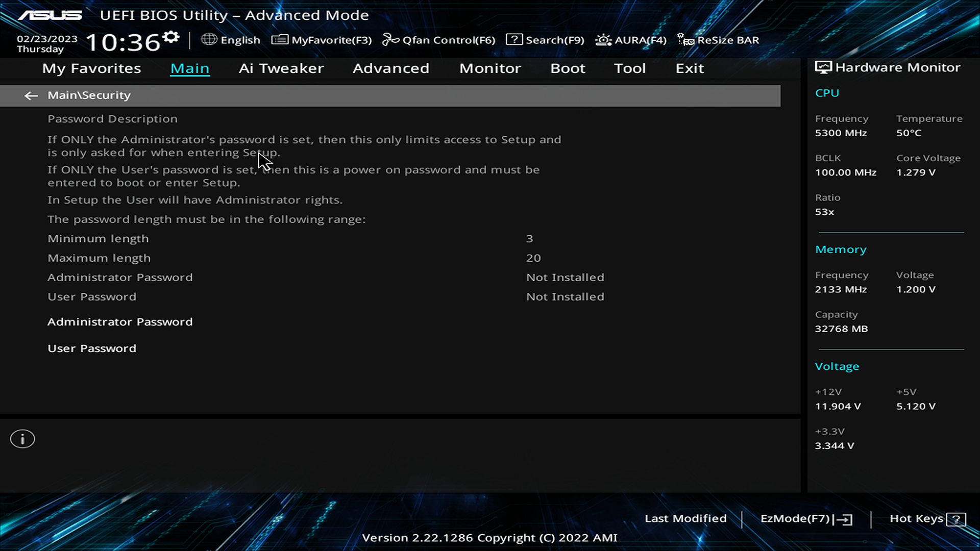Open the Ai Tweaker tab
Screen dimensions: 980x551
coord(281,68)
